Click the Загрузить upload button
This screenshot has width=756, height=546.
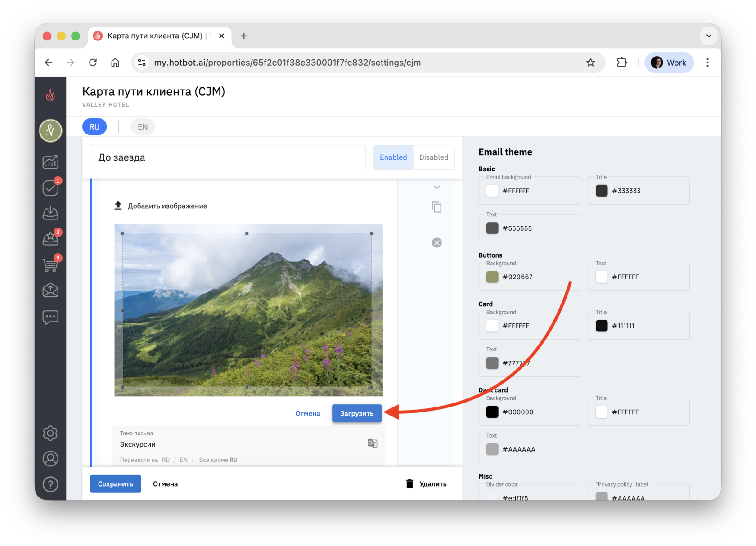(x=357, y=413)
